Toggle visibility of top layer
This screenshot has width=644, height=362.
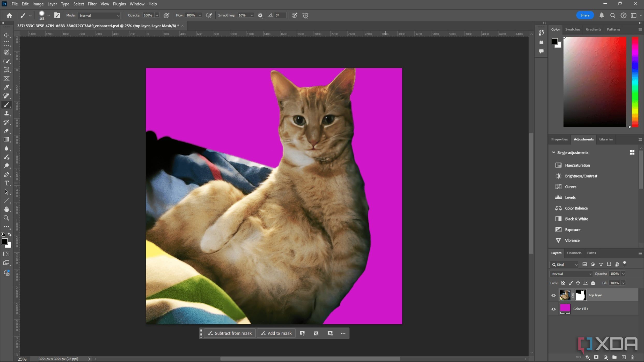tap(553, 295)
